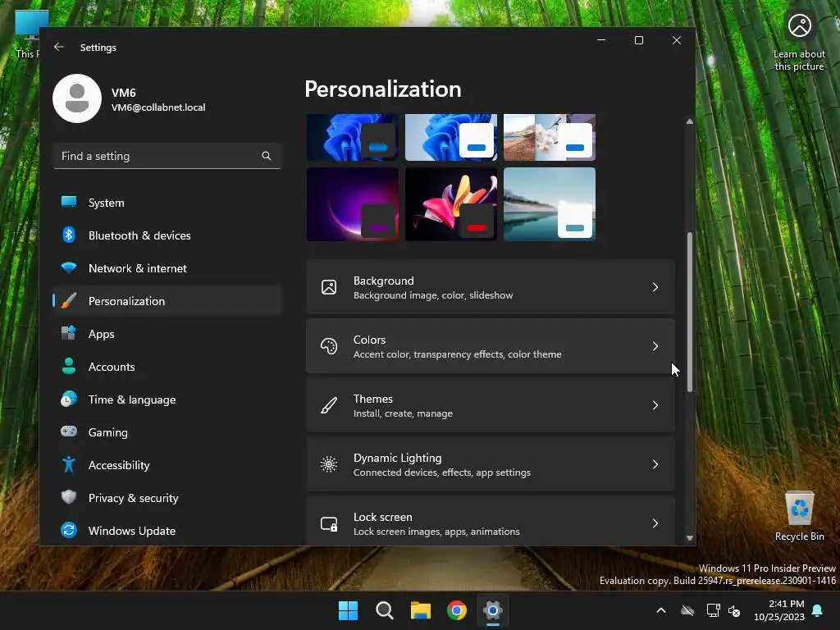Expand the Themes settings chevron
840x630 pixels.
(655, 405)
